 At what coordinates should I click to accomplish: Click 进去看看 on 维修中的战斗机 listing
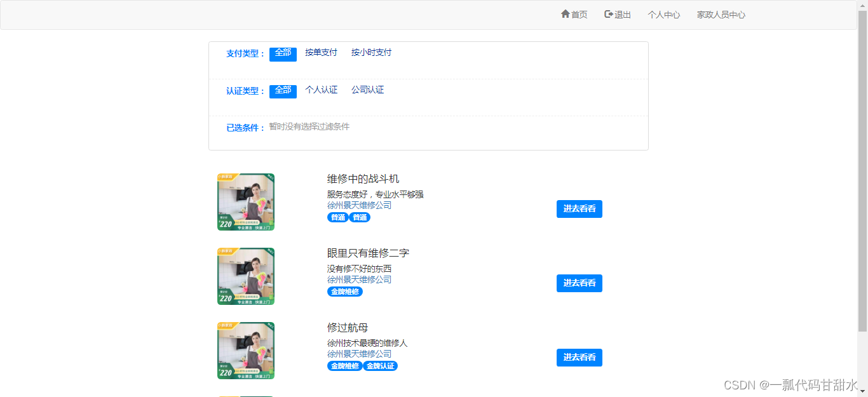click(x=579, y=209)
